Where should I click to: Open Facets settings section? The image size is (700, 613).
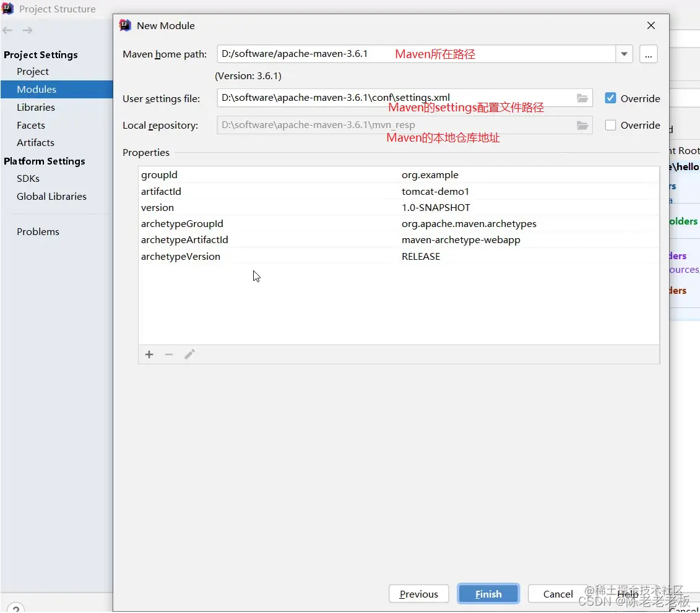31,125
